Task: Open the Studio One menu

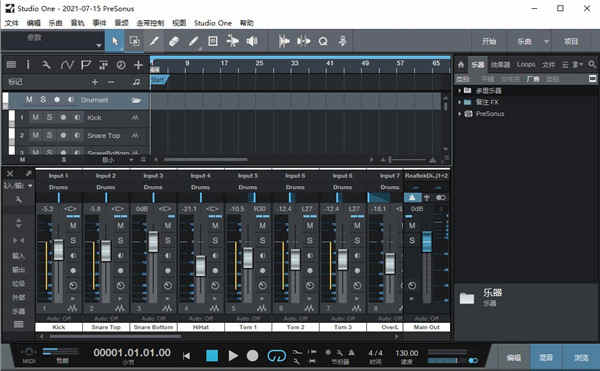Action: (213, 23)
